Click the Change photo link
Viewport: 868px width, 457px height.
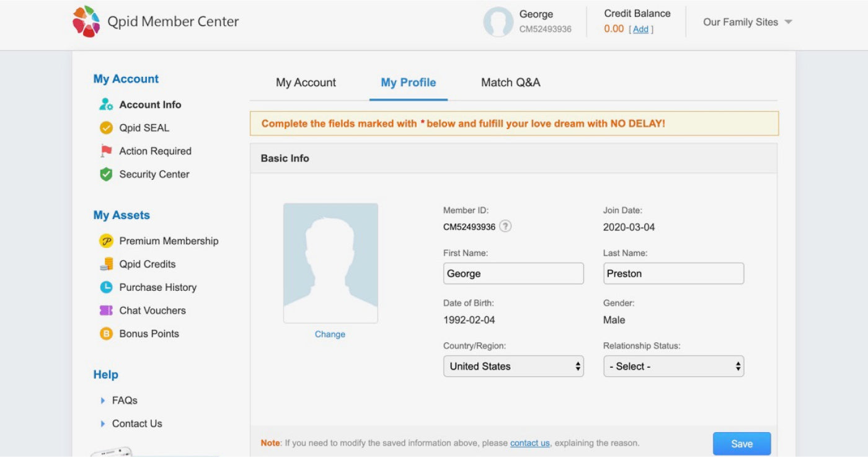coord(330,334)
